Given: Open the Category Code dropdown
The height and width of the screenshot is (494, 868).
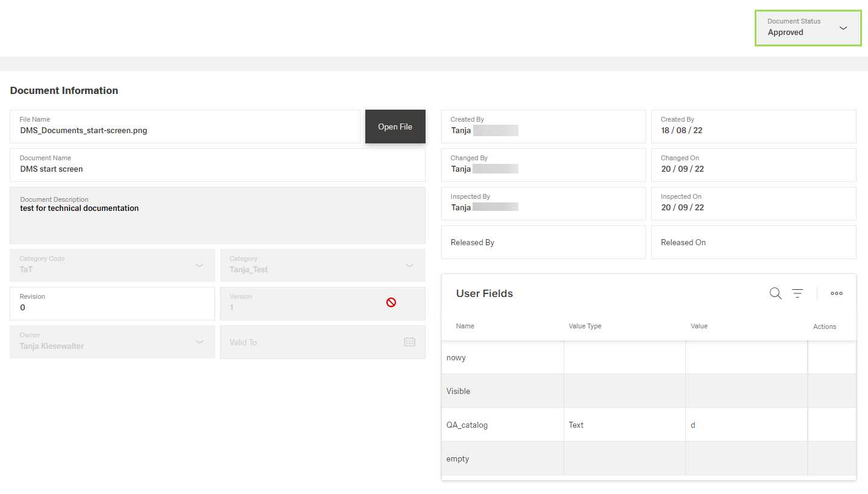Looking at the screenshot, I should pyautogui.click(x=199, y=265).
